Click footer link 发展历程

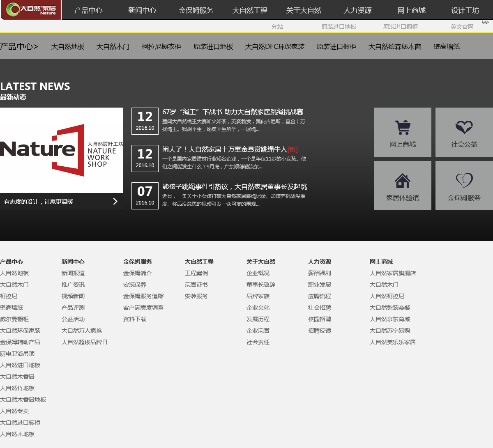pos(258,319)
